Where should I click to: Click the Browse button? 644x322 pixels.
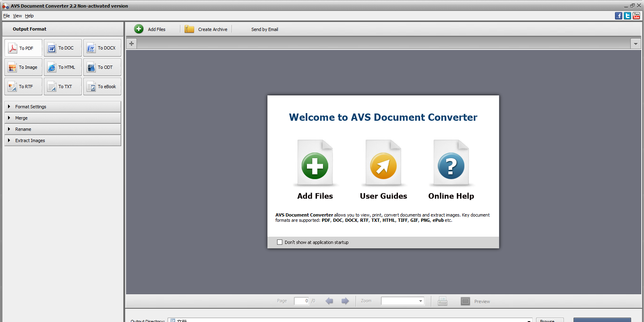549,320
